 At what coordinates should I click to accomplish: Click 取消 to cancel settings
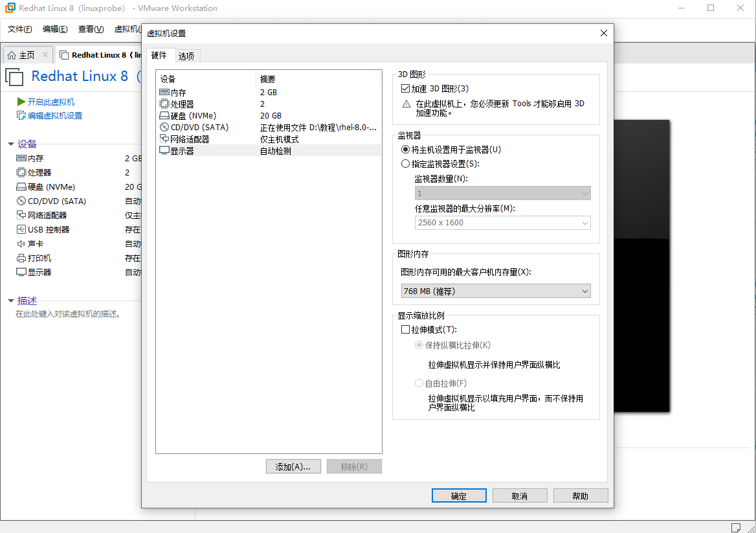[519, 495]
